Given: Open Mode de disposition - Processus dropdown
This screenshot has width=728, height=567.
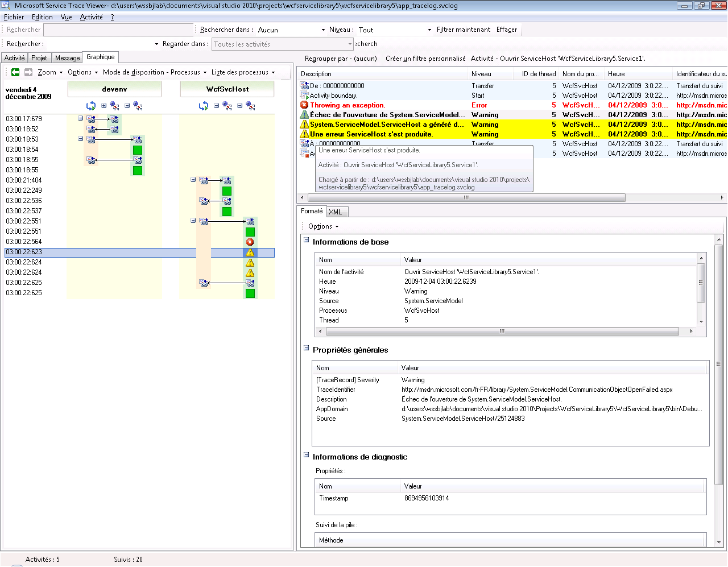Looking at the screenshot, I should tap(155, 72).
